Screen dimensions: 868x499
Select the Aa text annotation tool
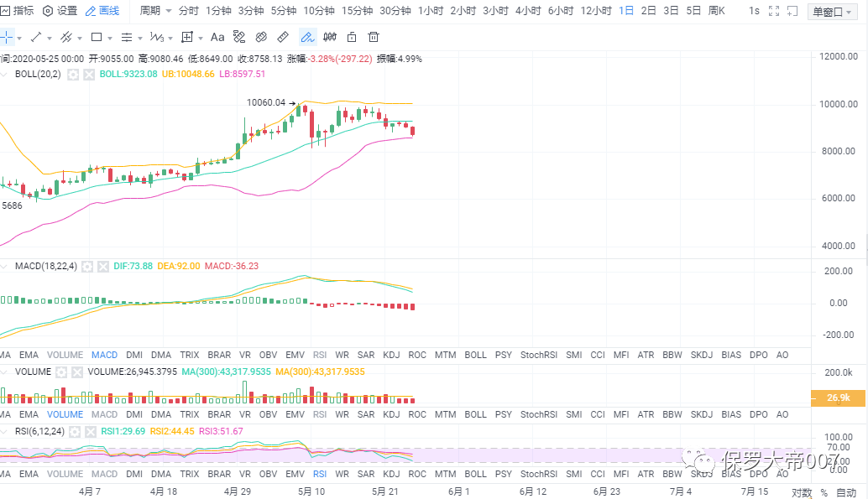[x=217, y=37]
